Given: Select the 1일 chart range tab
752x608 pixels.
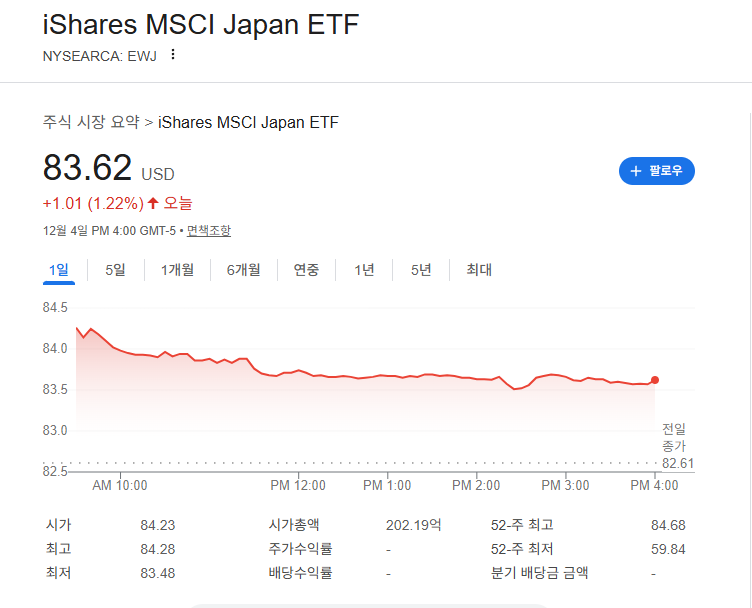Looking at the screenshot, I should (x=59, y=270).
